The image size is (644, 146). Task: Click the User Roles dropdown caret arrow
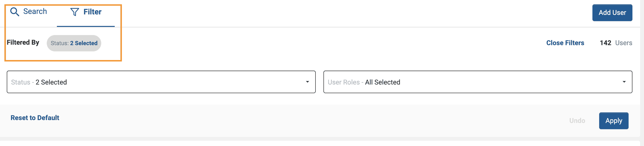pos(624,82)
